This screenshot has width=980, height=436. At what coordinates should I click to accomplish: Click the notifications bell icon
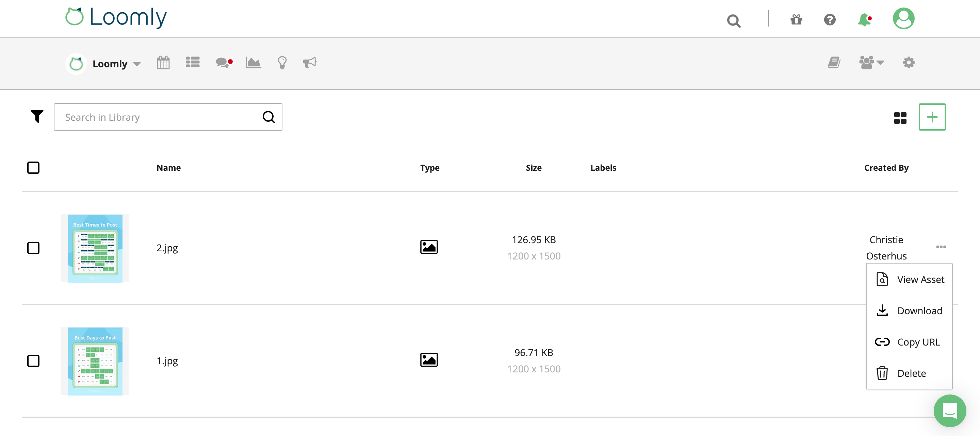pos(864,20)
